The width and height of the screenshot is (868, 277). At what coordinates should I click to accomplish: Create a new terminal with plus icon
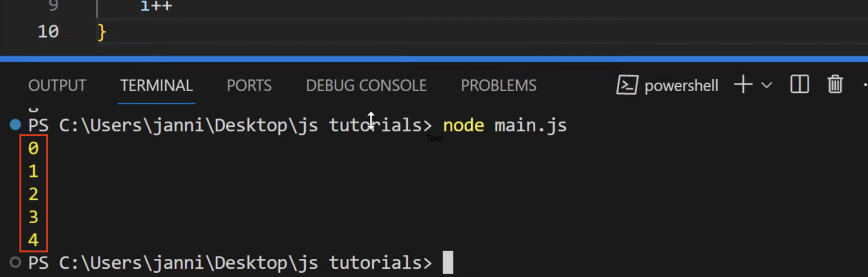pos(743,85)
